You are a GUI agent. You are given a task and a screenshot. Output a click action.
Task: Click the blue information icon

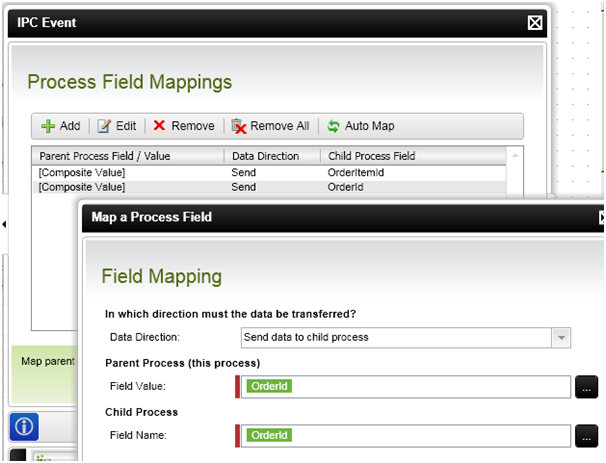(24, 427)
